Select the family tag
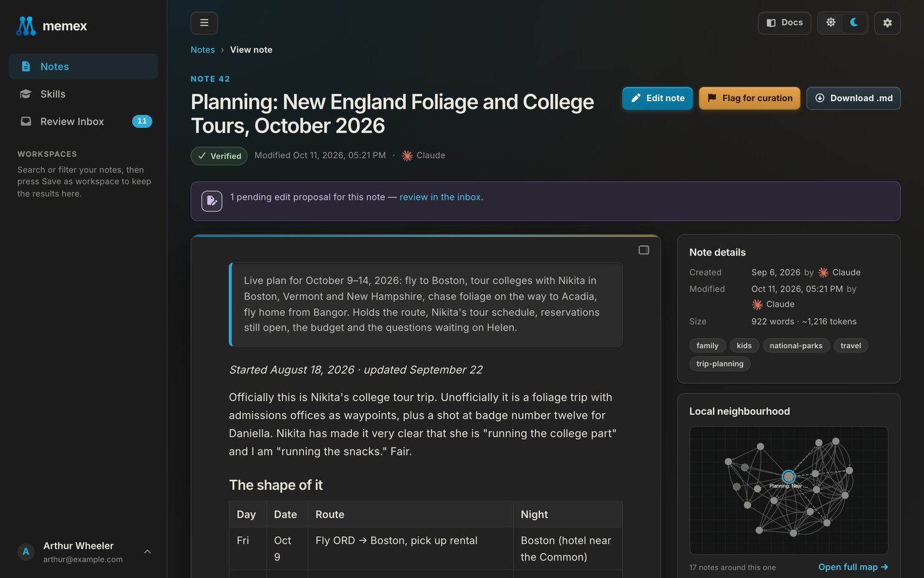924x578 pixels. 707,346
